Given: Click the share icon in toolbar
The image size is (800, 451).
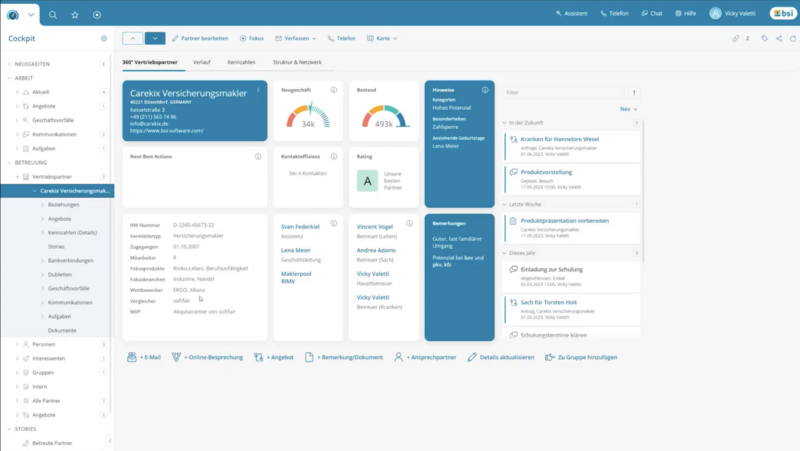Looking at the screenshot, I should coord(779,38).
